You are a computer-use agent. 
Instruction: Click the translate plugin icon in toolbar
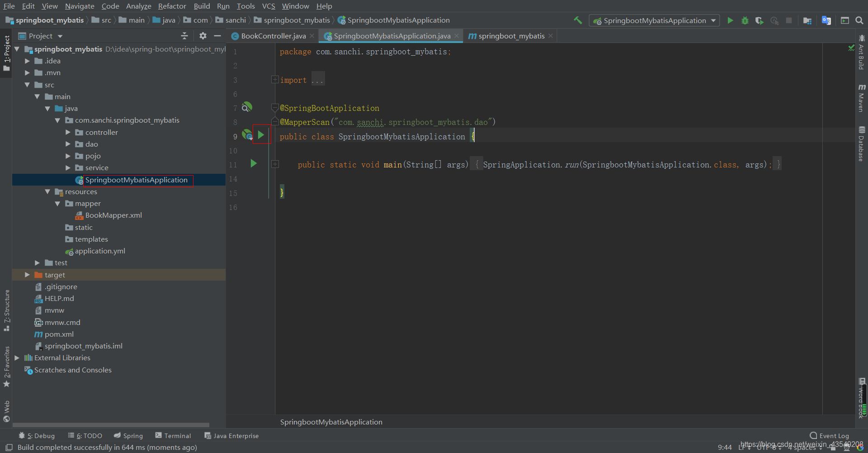tap(826, 20)
